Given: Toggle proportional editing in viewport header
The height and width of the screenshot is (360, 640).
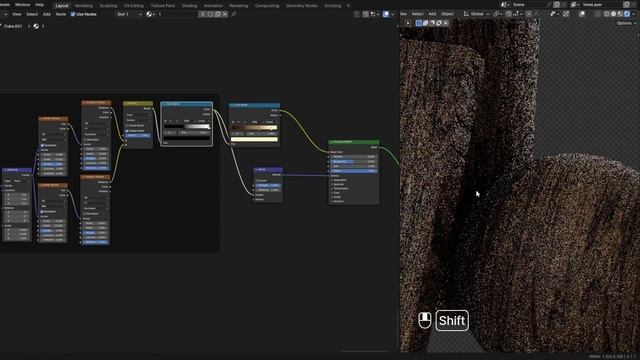Looking at the screenshot, I should tap(529, 14).
